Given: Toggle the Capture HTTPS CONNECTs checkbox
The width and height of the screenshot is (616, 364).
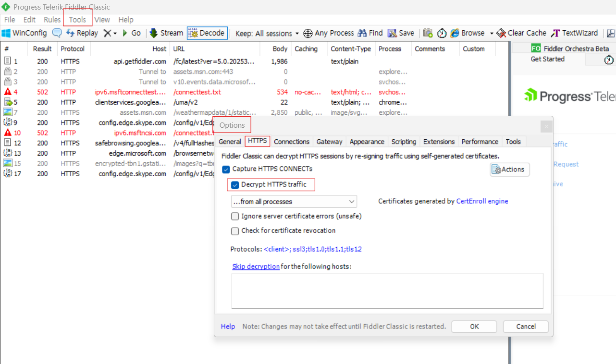Looking at the screenshot, I should click(x=226, y=169).
